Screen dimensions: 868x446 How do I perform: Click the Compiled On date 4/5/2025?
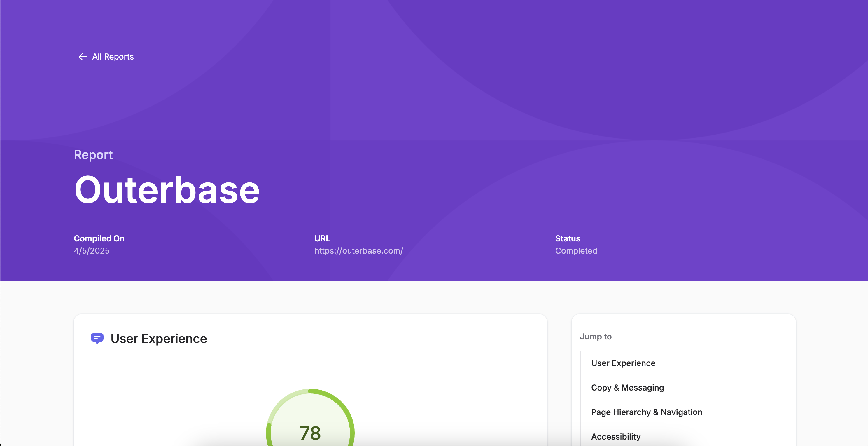coord(91,250)
